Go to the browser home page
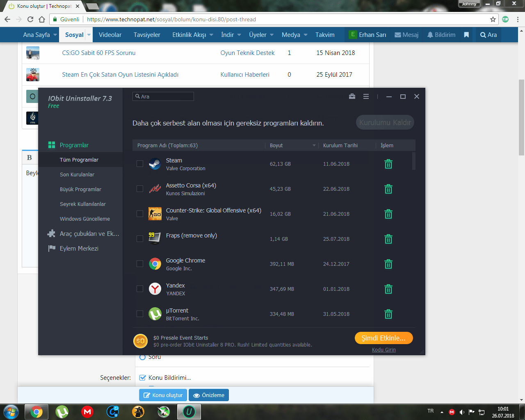 point(42,19)
